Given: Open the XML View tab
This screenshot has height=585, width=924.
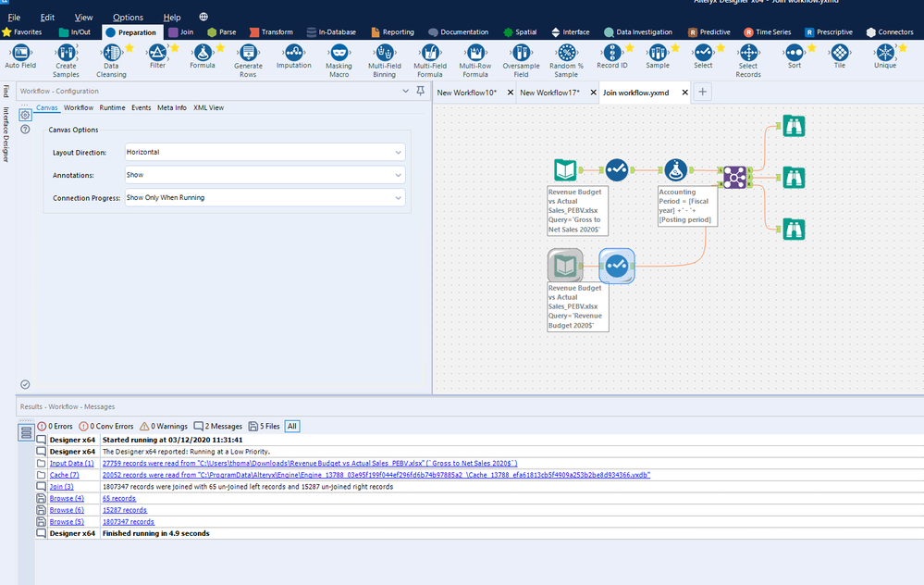Looking at the screenshot, I should pyautogui.click(x=208, y=107).
